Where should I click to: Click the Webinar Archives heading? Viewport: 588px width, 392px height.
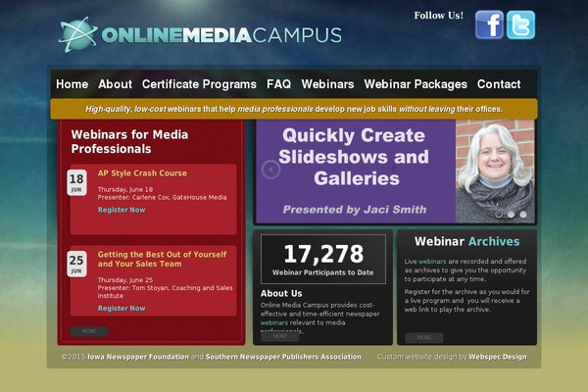click(466, 241)
